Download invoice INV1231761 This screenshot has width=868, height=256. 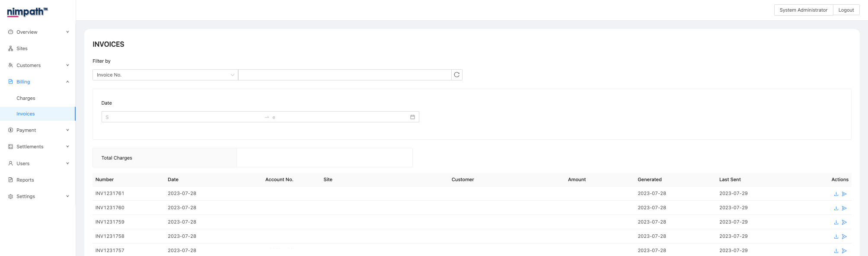836,194
